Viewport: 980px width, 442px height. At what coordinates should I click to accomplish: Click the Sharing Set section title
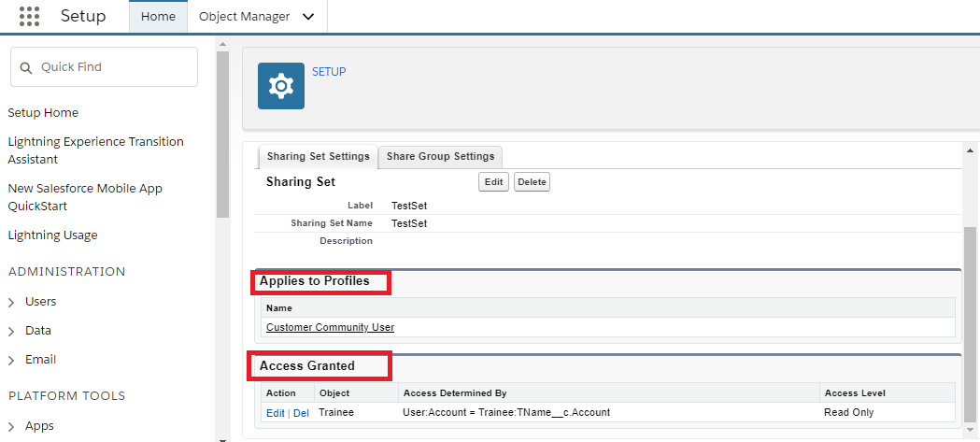click(301, 182)
